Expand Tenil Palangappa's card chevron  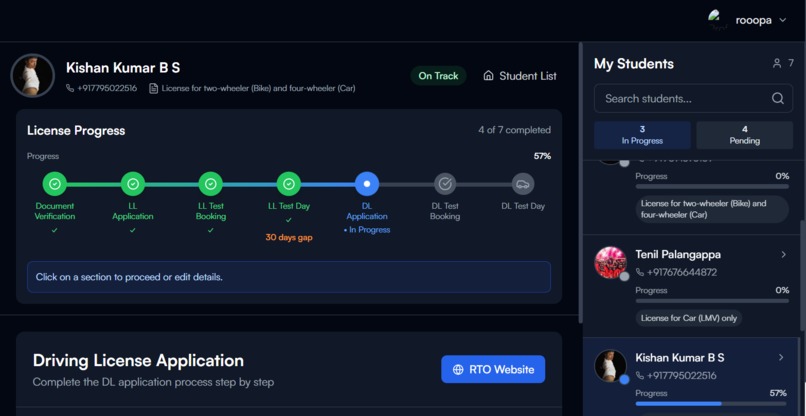(783, 255)
